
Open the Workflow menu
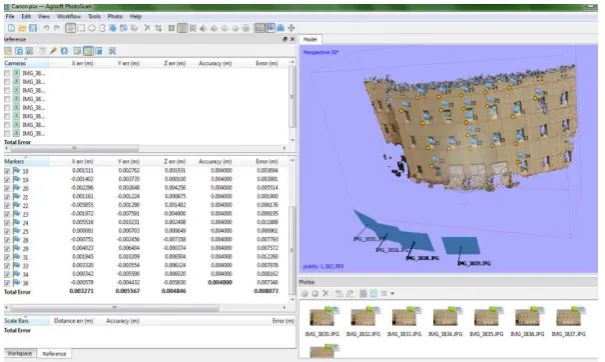pos(69,16)
